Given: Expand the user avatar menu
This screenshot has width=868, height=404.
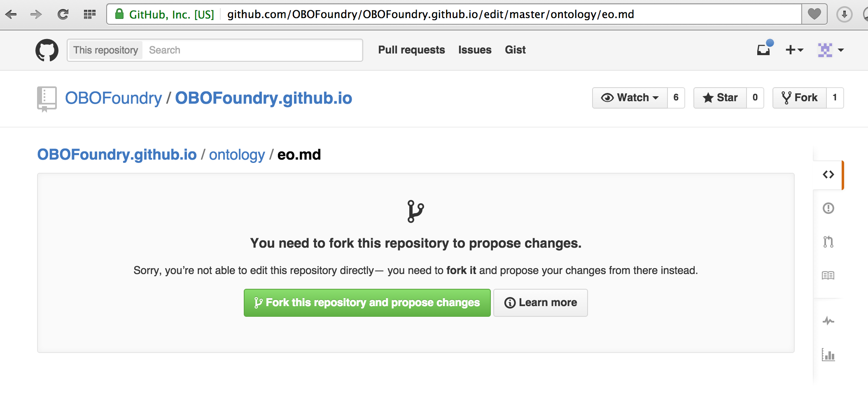Looking at the screenshot, I should click(831, 50).
